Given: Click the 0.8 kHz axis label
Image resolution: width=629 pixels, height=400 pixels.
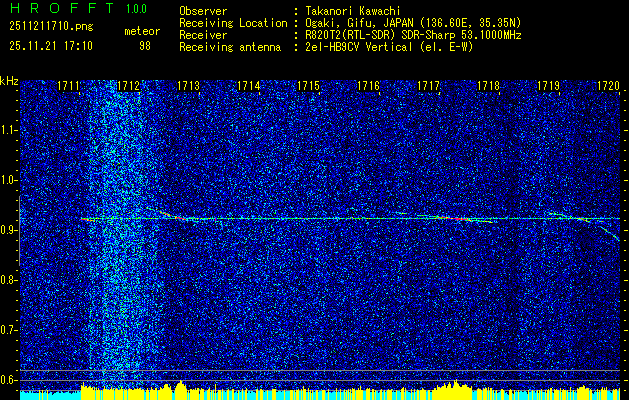Looking at the screenshot, I should [x=8, y=280].
